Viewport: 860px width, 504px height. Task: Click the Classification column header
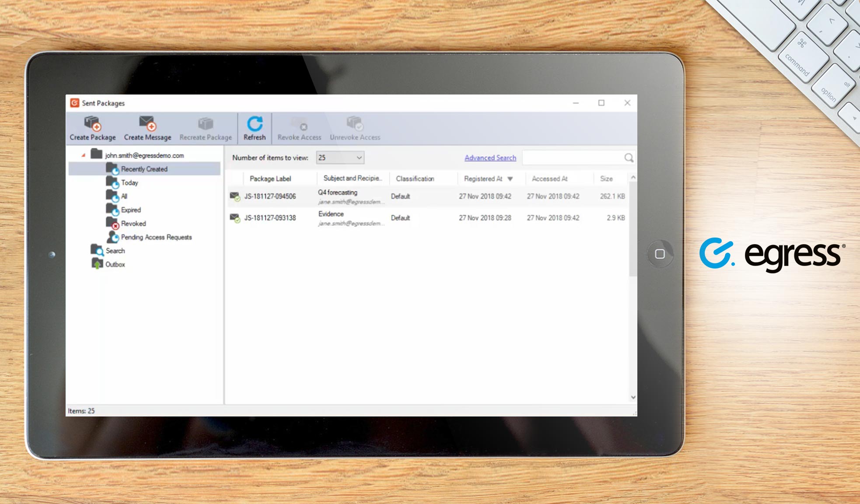click(415, 178)
